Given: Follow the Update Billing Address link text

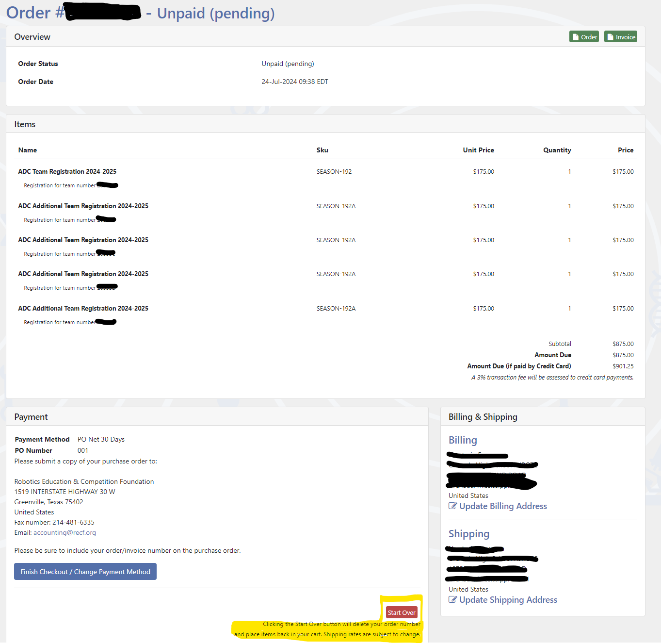Looking at the screenshot, I should click(503, 506).
